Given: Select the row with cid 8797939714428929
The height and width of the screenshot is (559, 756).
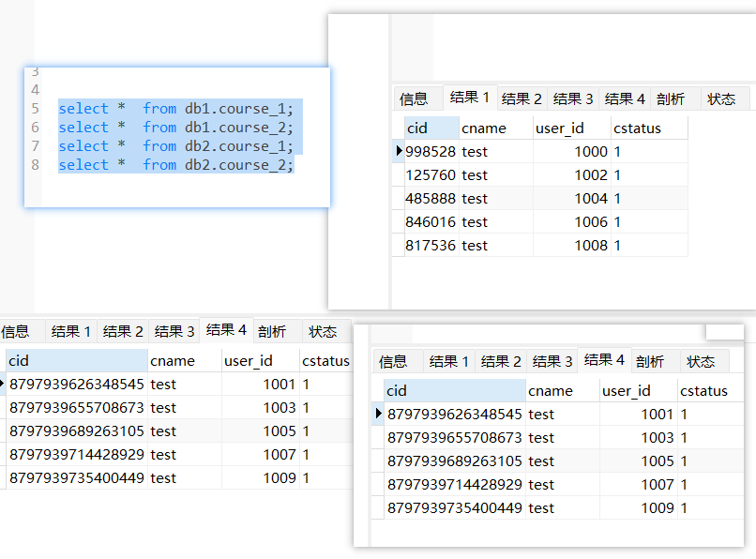Looking at the screenshot, I should (469, 484).
